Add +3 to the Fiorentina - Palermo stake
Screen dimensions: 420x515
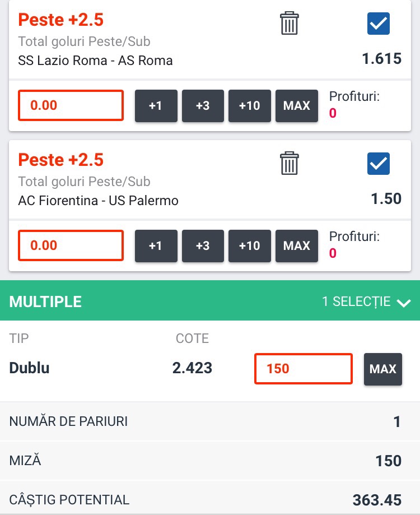point(203,245)
